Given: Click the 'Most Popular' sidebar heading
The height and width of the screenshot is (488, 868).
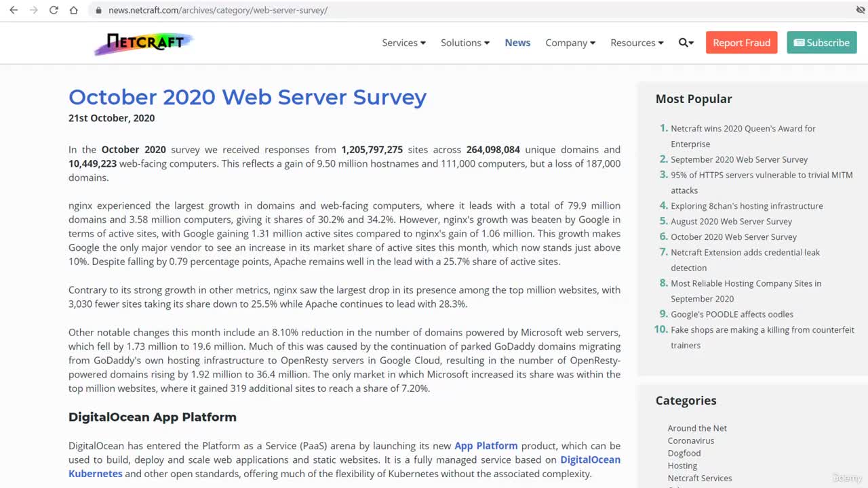Looking at the screenshot, I should (x=694, y=99).
